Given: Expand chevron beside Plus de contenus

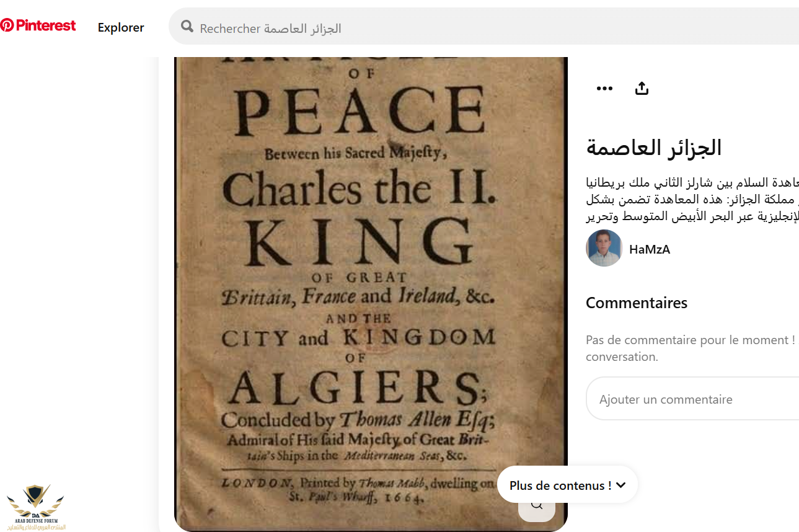Looking at the screenshot, I should [621, 485].
